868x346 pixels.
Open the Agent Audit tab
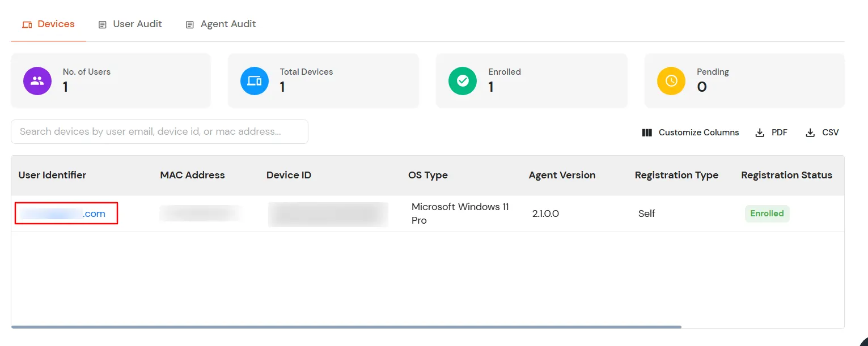point(221,24)
